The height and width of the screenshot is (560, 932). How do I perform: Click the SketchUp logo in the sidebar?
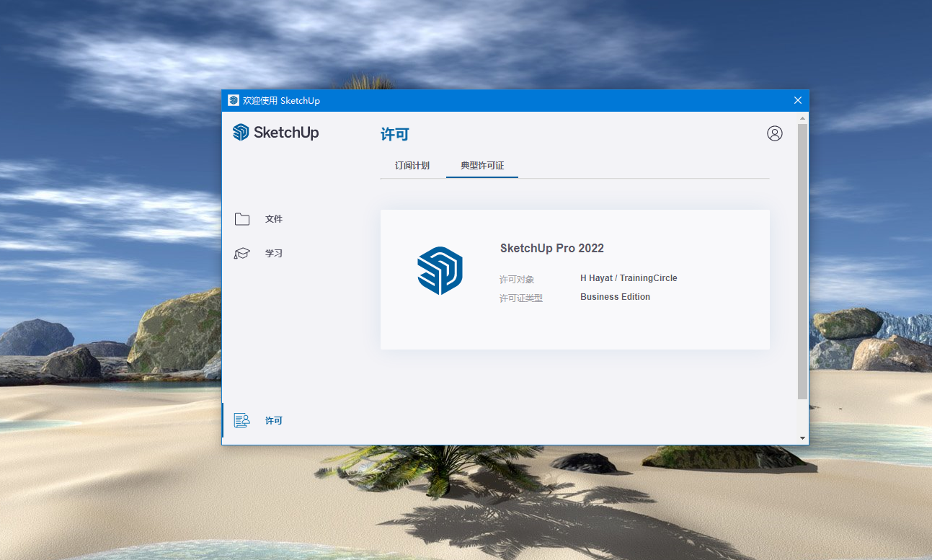tap(275, 132)
